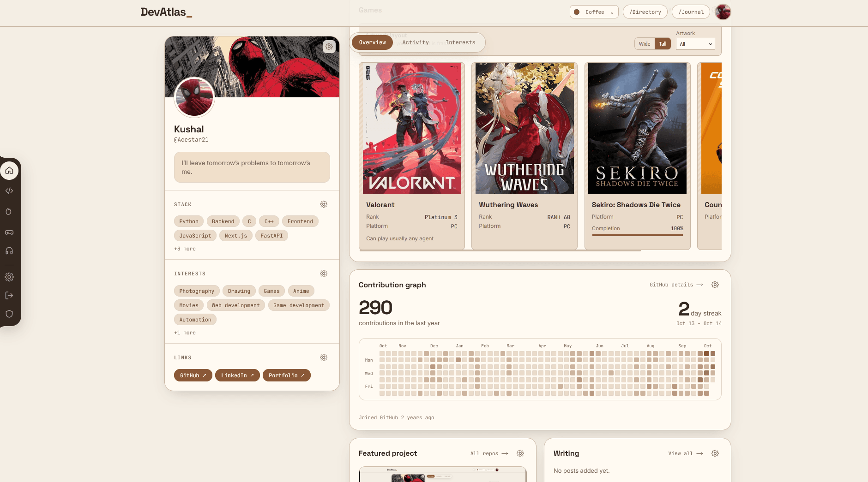
Task: Click the Python stack tag
Action: pos(189,221)
